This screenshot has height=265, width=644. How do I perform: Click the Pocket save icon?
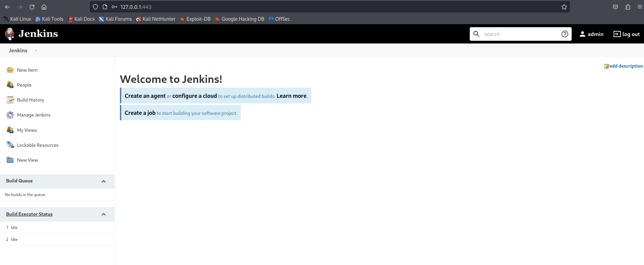615,7
